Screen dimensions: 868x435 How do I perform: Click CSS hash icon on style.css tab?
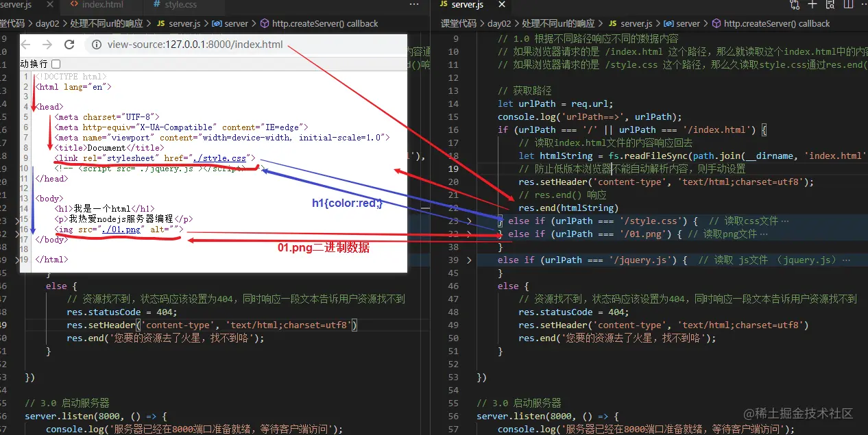157,5
